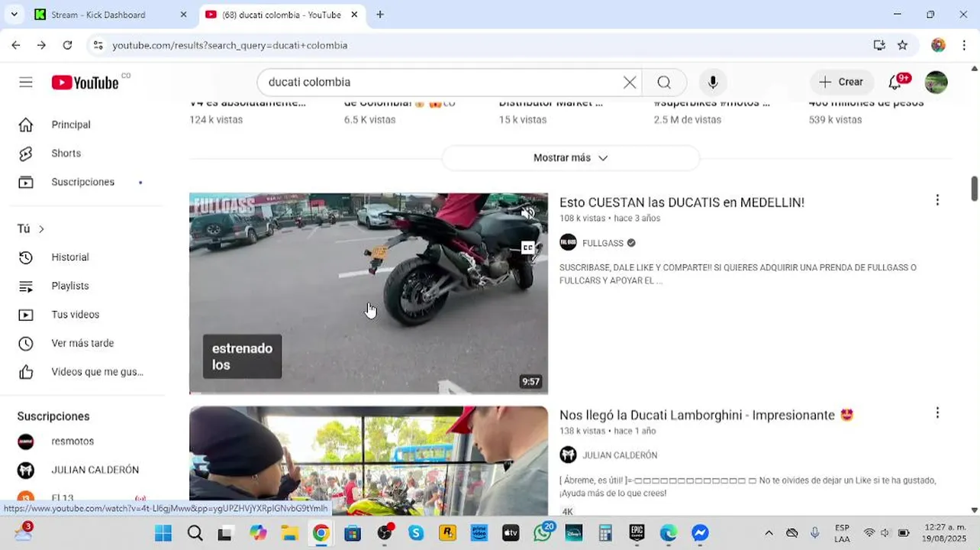The width and height of the screenshot is (980, 550).
Task: Click JULIAN CALDERÓN avatar beside video
Action: tap(568, 455)
